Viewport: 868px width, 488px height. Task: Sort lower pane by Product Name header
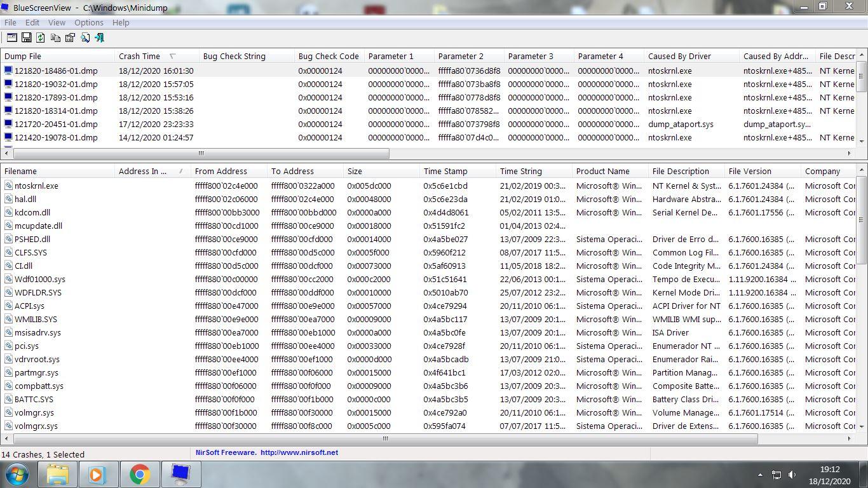pos(610,171)
